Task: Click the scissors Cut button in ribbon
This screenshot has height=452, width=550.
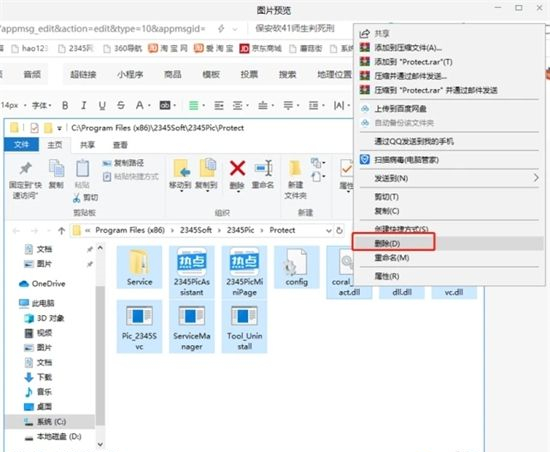Action: tap(86, 198)
